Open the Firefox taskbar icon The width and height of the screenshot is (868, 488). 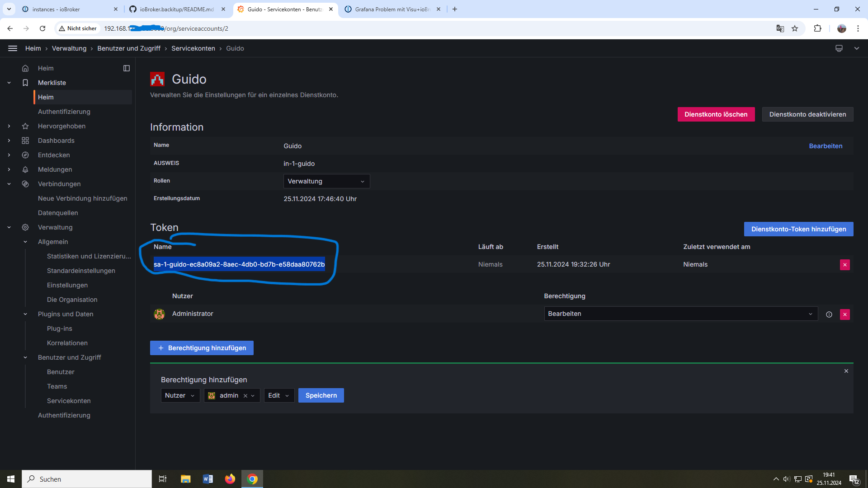click(x=230, y=479)
